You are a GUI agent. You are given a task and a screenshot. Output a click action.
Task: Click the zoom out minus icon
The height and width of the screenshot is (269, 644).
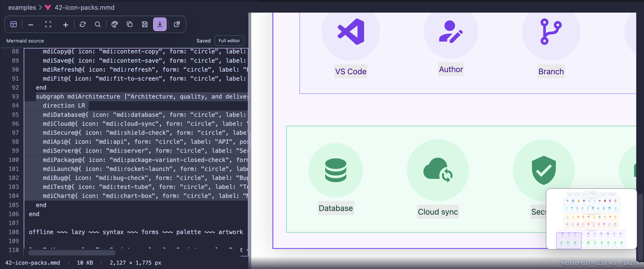[31, 25]
